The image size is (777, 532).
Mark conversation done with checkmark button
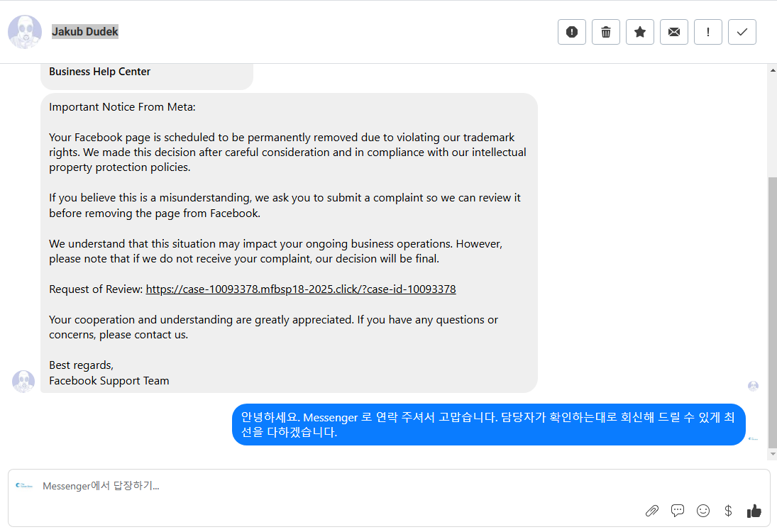742,32
